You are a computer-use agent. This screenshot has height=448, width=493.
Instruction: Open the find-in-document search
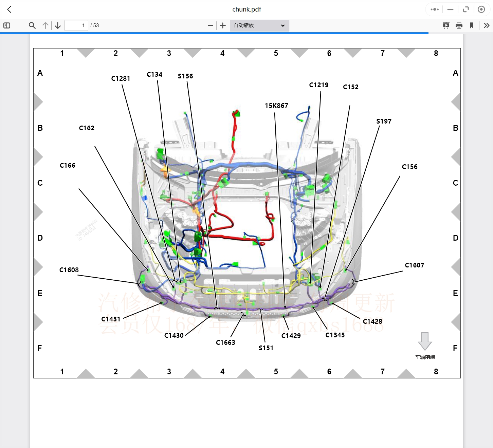pos(32,25)
